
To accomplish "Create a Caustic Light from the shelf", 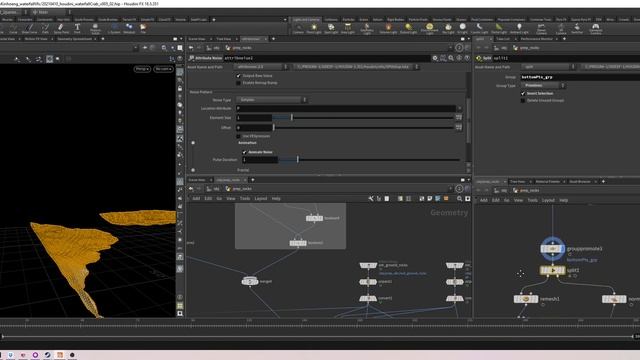I will [x=479, y=29].
